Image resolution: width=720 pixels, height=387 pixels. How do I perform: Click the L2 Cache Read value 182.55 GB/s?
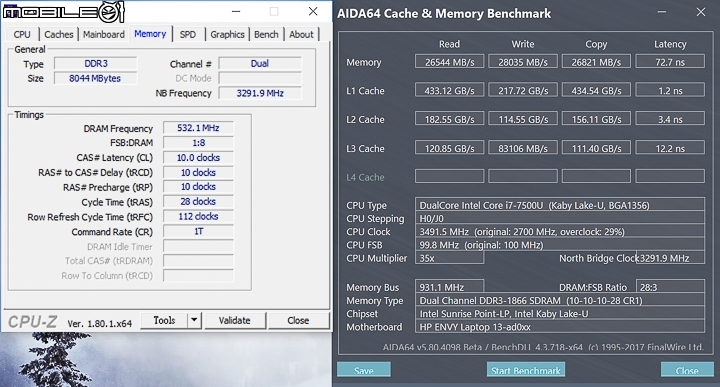[449, 119]
